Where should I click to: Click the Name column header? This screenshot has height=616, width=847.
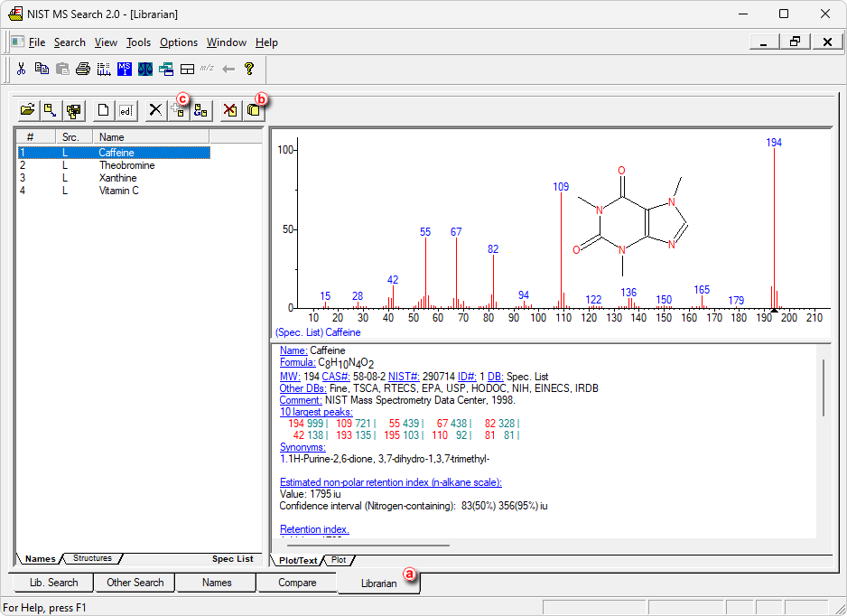[151, 136]
